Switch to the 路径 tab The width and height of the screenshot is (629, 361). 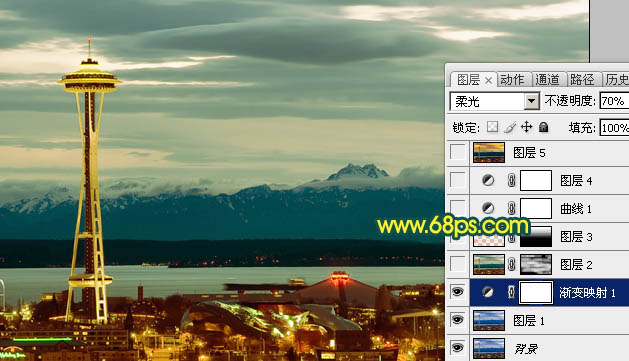tap(583, 80)
